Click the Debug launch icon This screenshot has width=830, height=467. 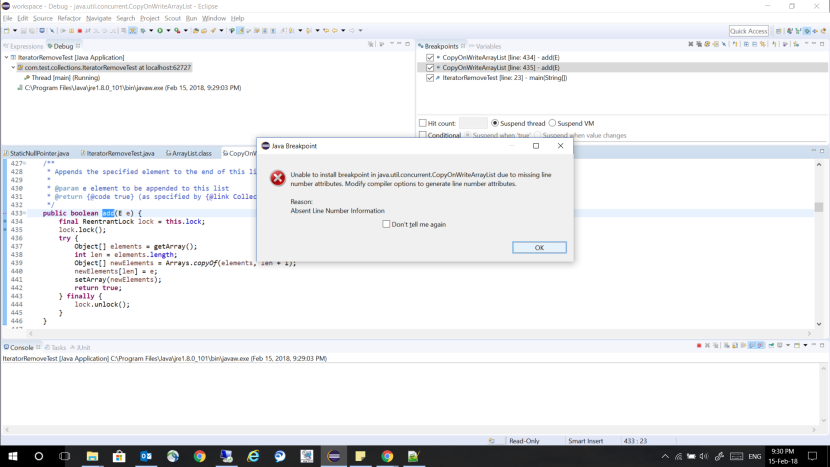(142, 31)
